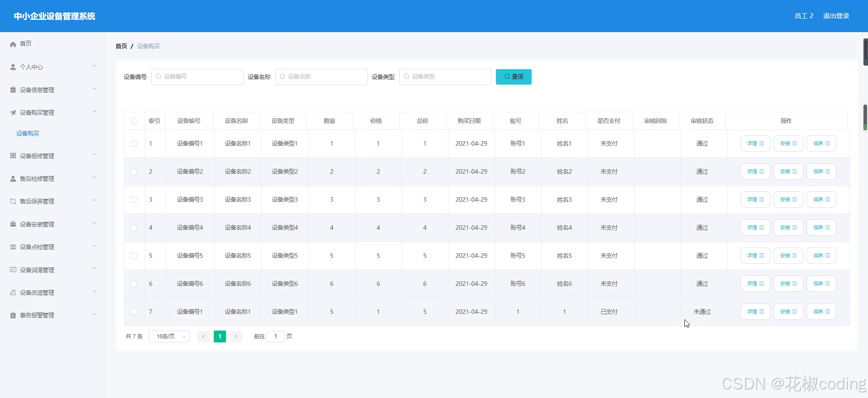
Task: Open 详情 for row 设备编号4
Action: (755, 227)
